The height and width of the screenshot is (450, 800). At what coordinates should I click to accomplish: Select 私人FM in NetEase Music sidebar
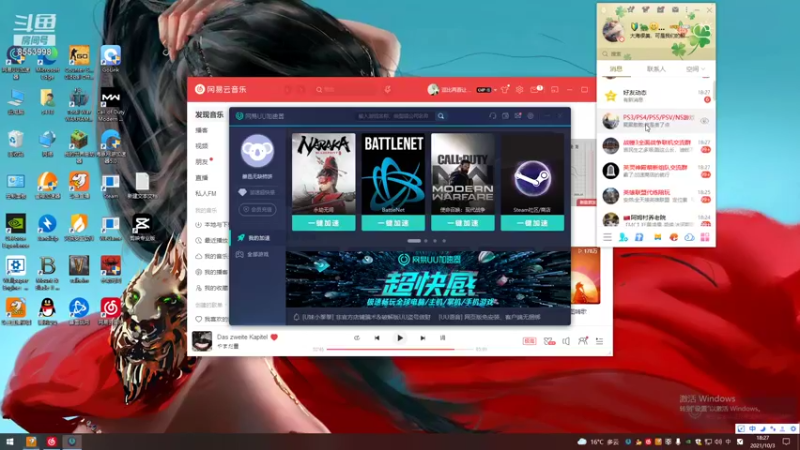pyautogui.click(x=206, y=193)
